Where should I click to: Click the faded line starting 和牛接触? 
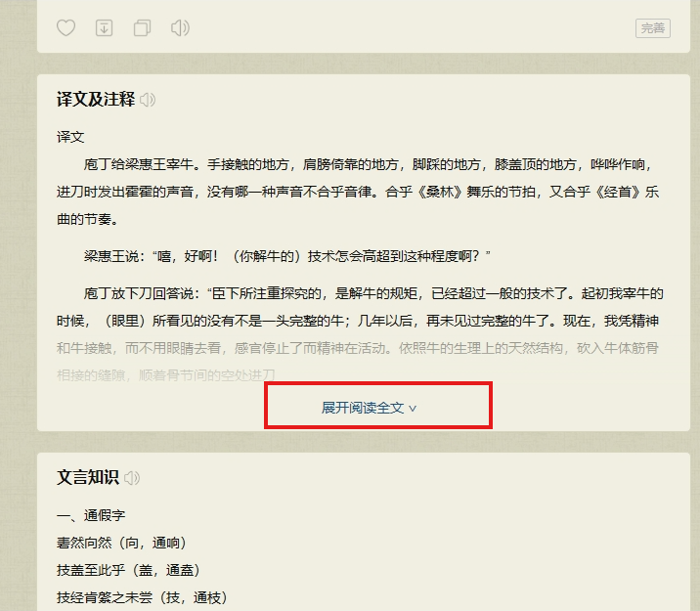pos(358,348)
